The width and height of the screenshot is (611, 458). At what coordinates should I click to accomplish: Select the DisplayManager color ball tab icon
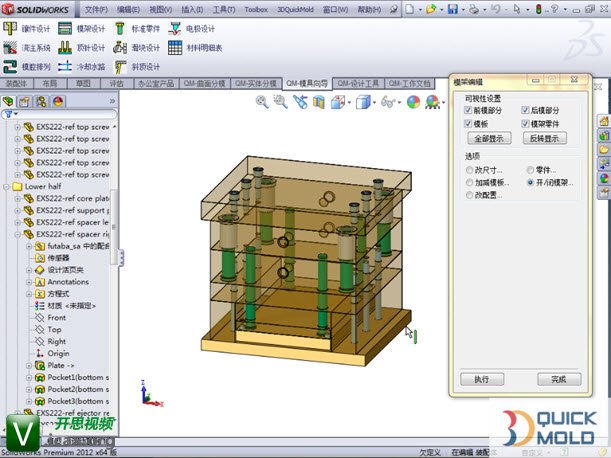58,102
